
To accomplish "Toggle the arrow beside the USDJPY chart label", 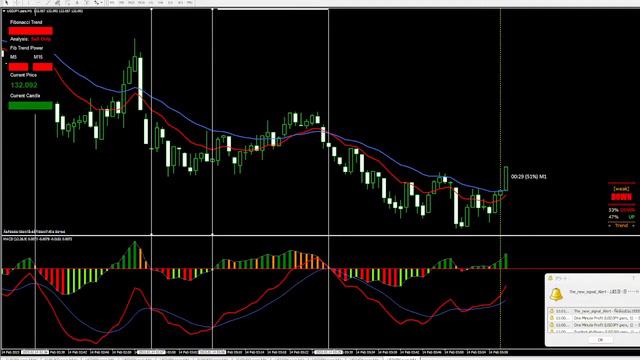I will (x=4, y=11).
